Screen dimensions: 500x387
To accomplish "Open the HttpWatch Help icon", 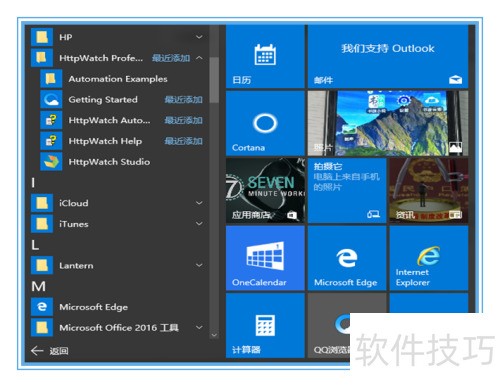I will point(51,141).
